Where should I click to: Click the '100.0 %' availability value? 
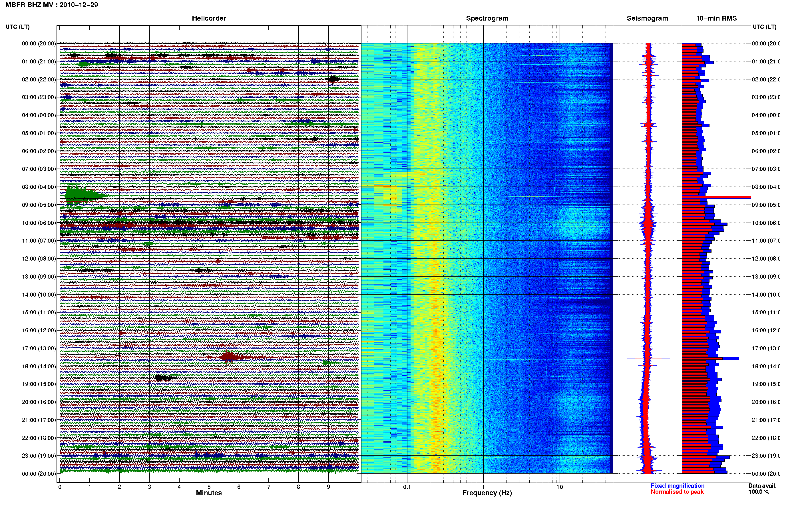coord(759,491)
